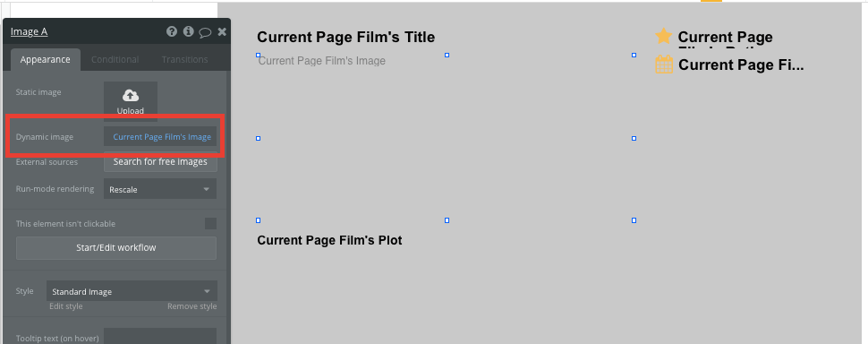Click the Start/Edit workflow button
This screenshot has height=344, width=868.
pyautogui.click(x=116, y=247)
